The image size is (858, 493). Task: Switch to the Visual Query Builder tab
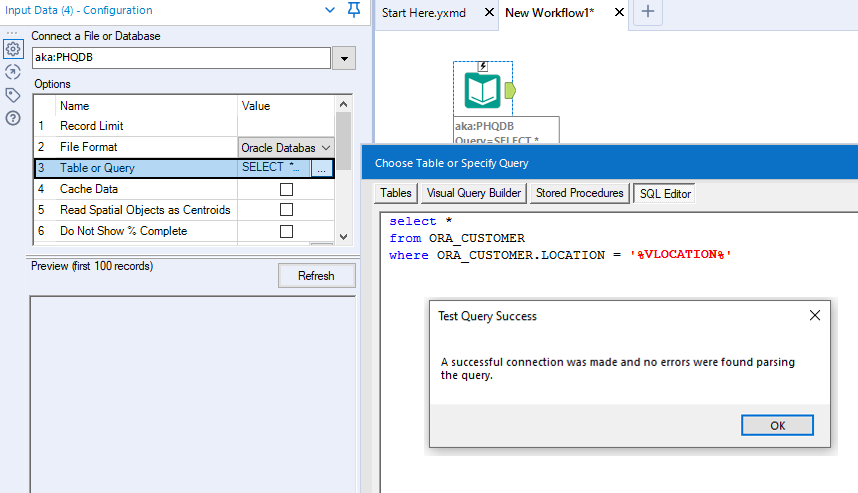pyautogui.click(x=474, y=193)
